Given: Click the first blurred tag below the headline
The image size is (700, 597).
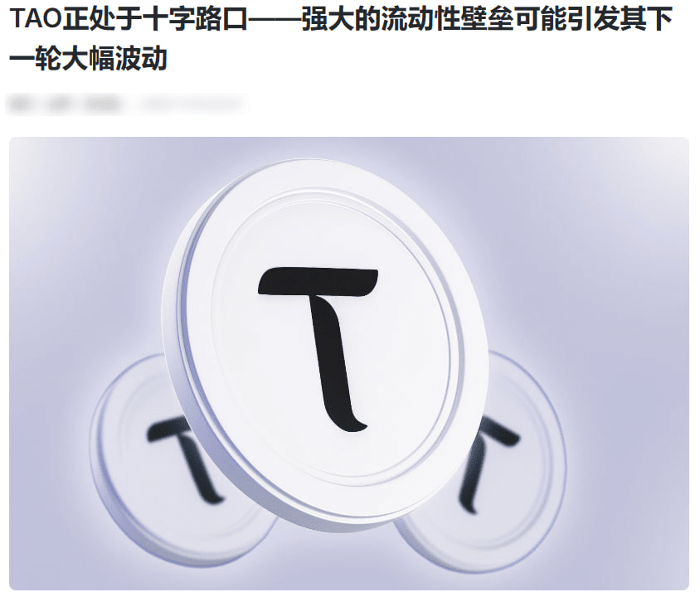Looking at the screenshot, I should [x=21, y=104].
